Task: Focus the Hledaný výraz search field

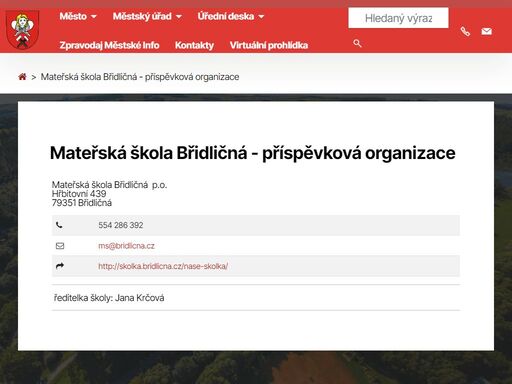Action: point(398,18)
